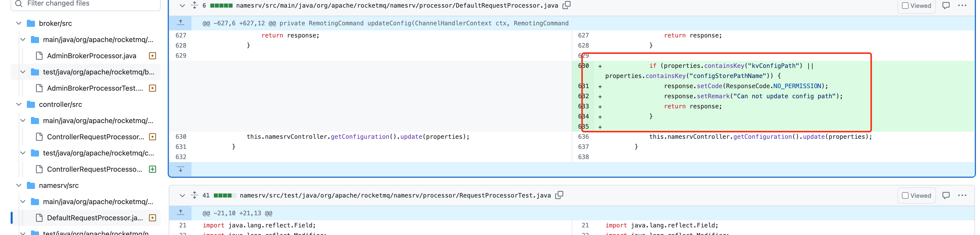
Task: Collapse the broker/src folder chevron
Action: [x=19, y=24]
